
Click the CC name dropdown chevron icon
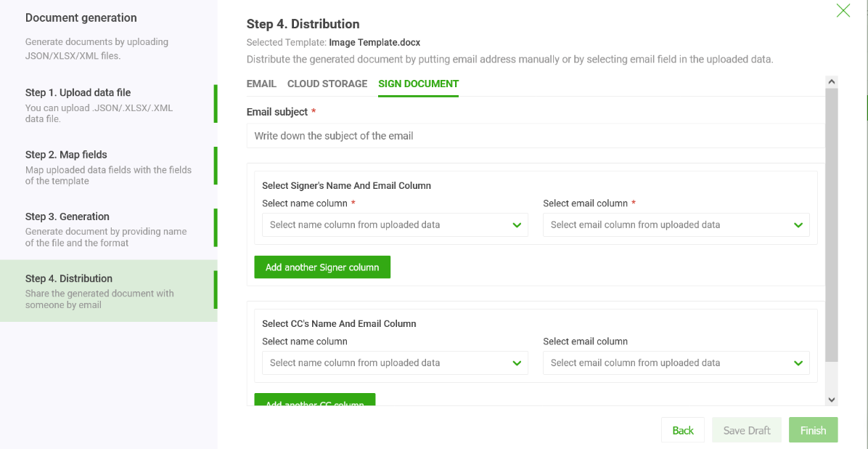coord(517,363)
